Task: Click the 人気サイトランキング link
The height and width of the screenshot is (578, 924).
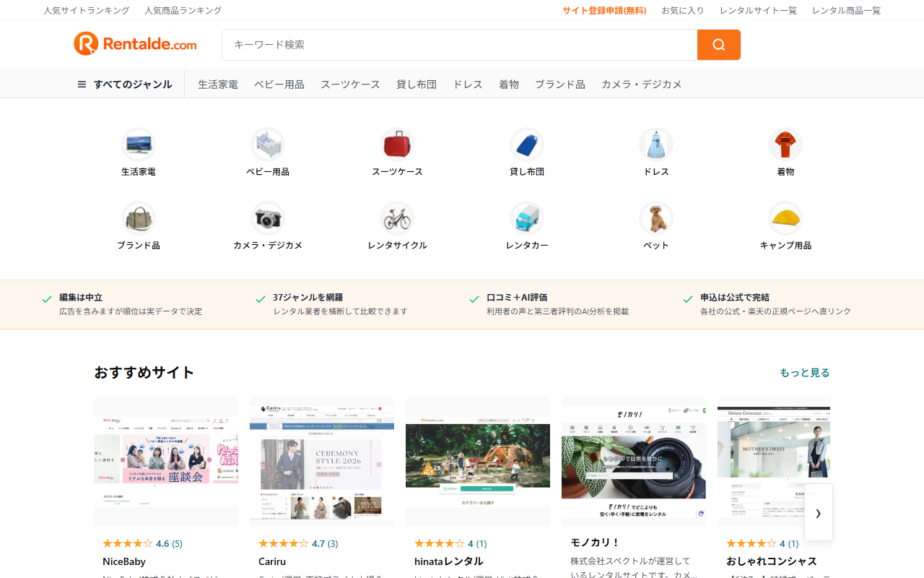Action: (87, 11)
